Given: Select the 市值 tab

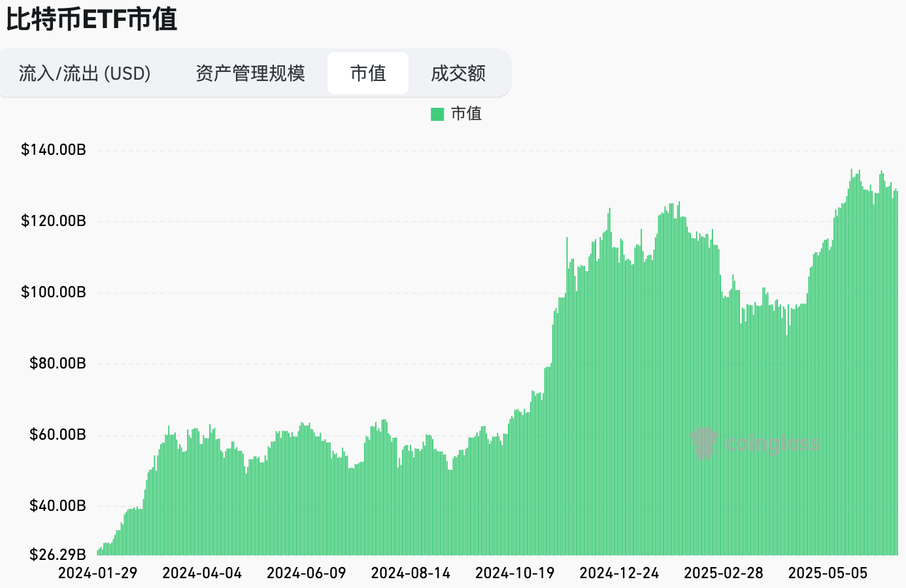Looking at the screenshot, I should (368, 73).
